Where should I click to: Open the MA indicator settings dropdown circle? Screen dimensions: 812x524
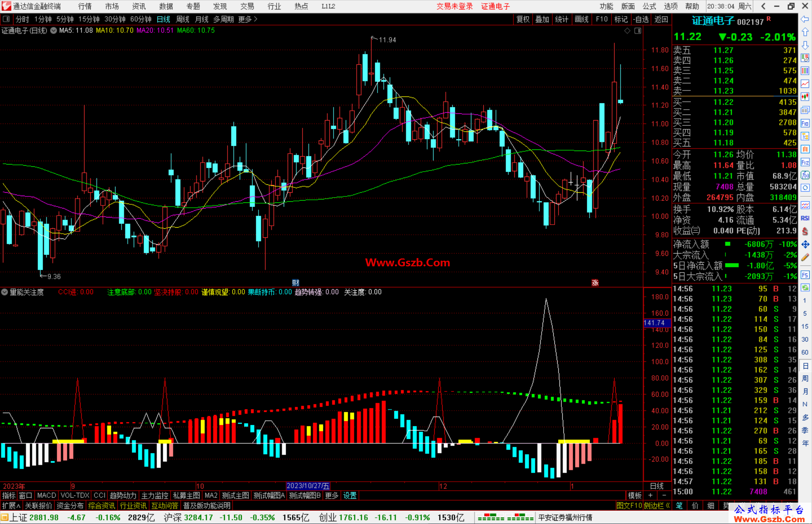(53, 30)
